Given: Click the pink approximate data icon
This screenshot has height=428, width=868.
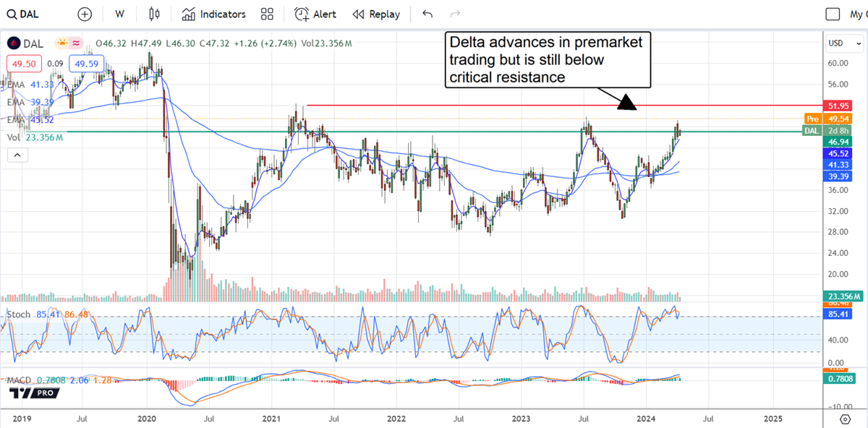Looking at the screenshot, I should click(x=75, y=43).
